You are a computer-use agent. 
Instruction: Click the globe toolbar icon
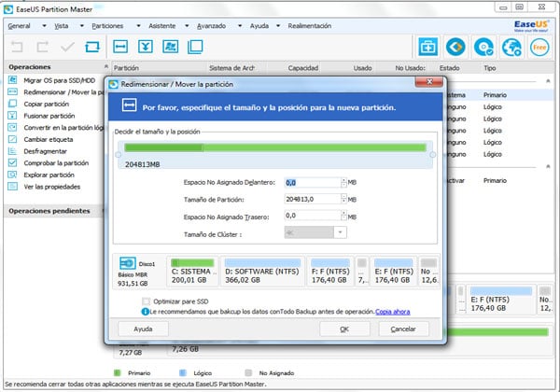pos(511,47)
